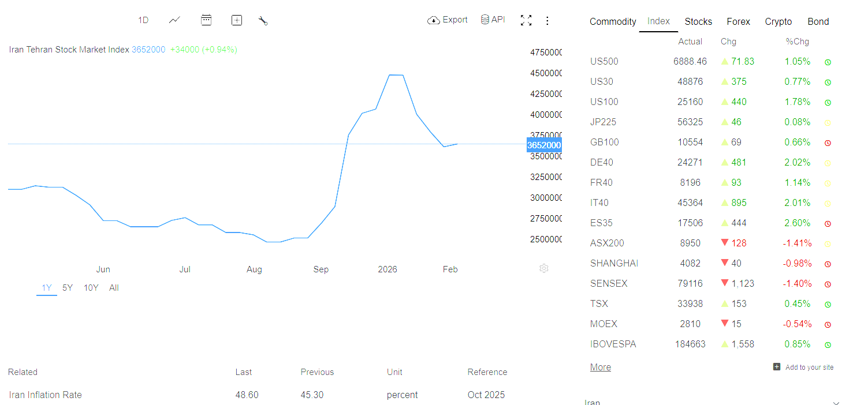The image size is (868, 405).
Task: Switch to the Index tab
Action: click(x=658, y=21)
